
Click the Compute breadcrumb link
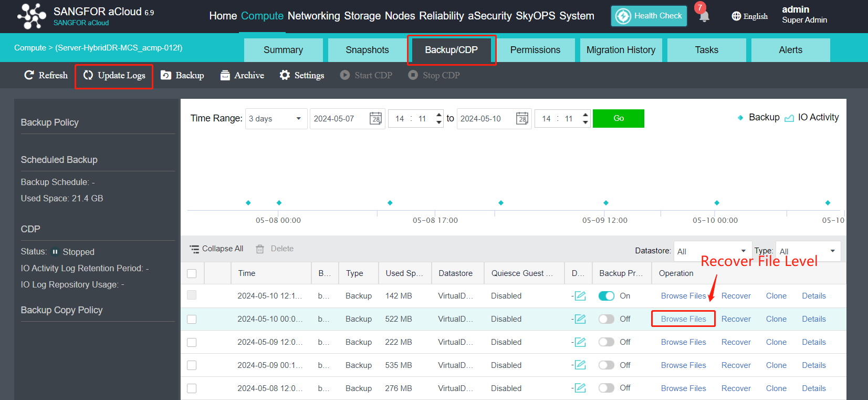click(30, 48)
